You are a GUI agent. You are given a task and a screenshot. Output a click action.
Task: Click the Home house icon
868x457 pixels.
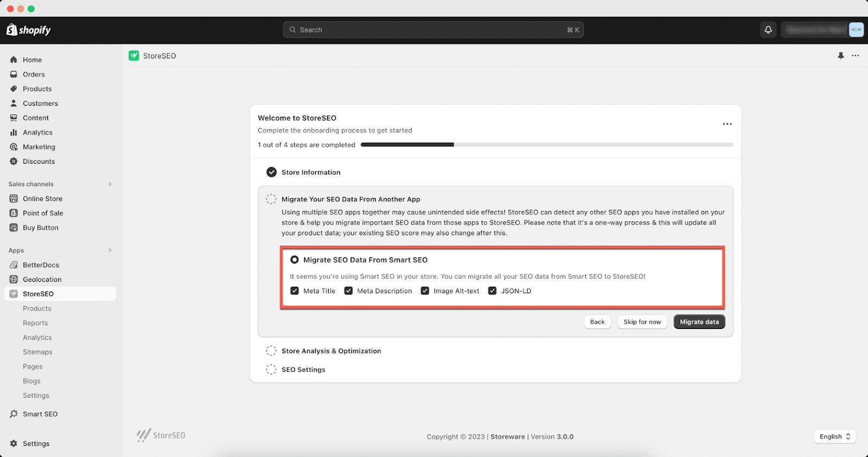coord(14,60)
